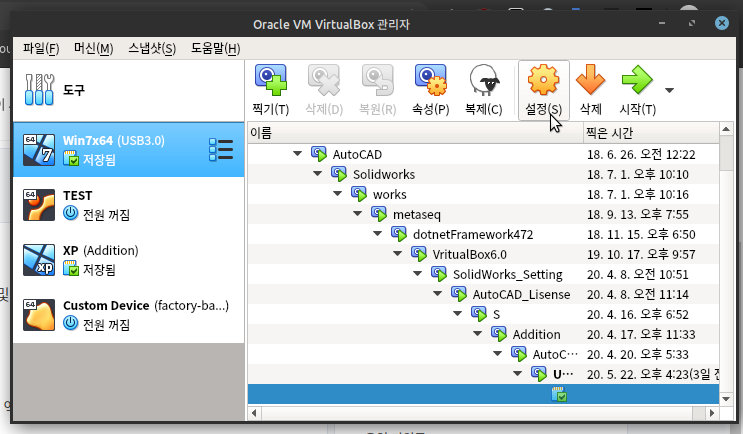Viewport: 743px width, 434px height.
Task: Select the Addition snapshot
Action: pyautogui.click(x=536, y=335)
